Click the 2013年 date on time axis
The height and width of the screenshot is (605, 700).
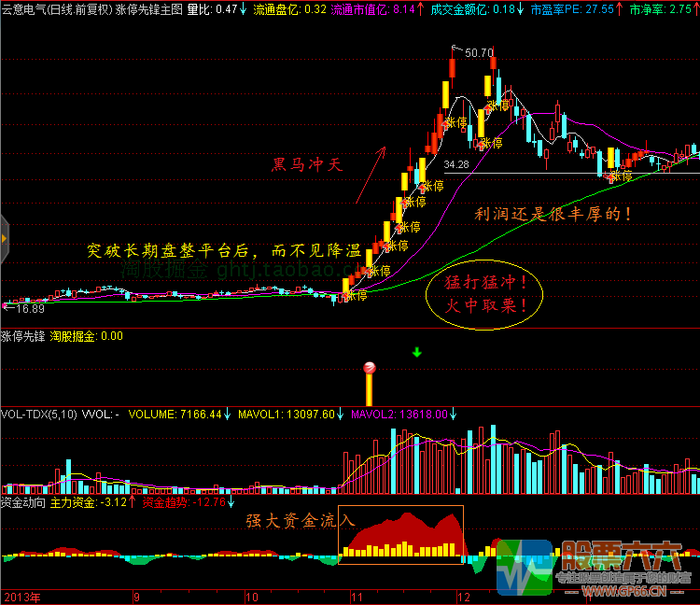(x=23, y=596)
